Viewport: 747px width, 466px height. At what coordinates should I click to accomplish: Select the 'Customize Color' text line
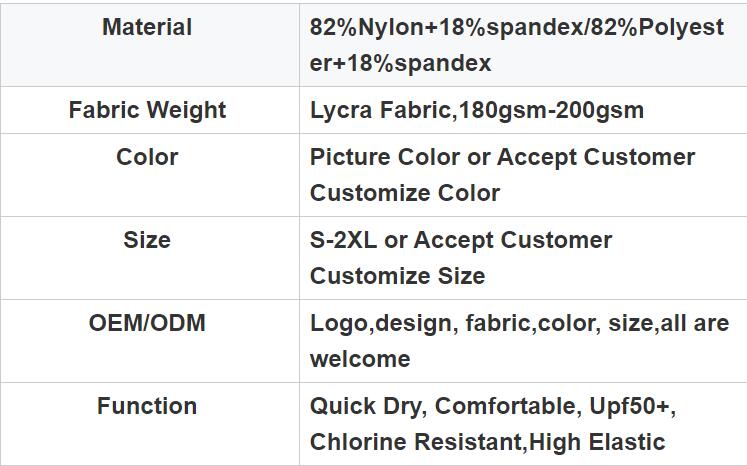(x=404, y=193)
